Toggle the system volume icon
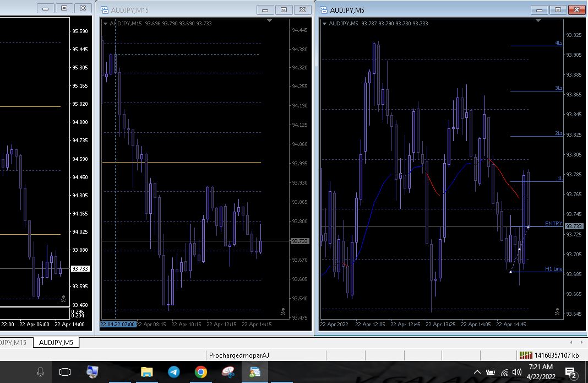Viewport: 588px width, 383px height. point(516,372)
